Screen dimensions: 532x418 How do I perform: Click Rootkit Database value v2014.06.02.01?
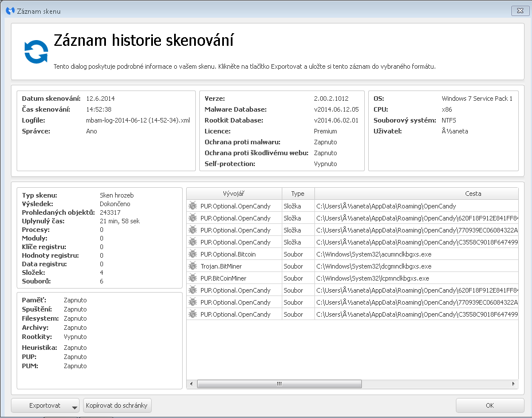[x=336, y=120]
